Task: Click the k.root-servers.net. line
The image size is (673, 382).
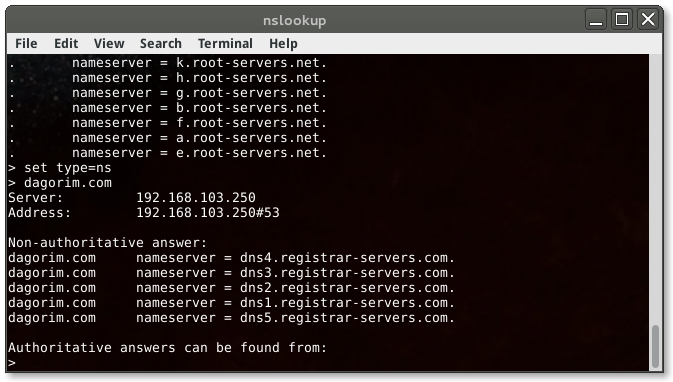Action: pyautogui.click(x=167, y=63)
